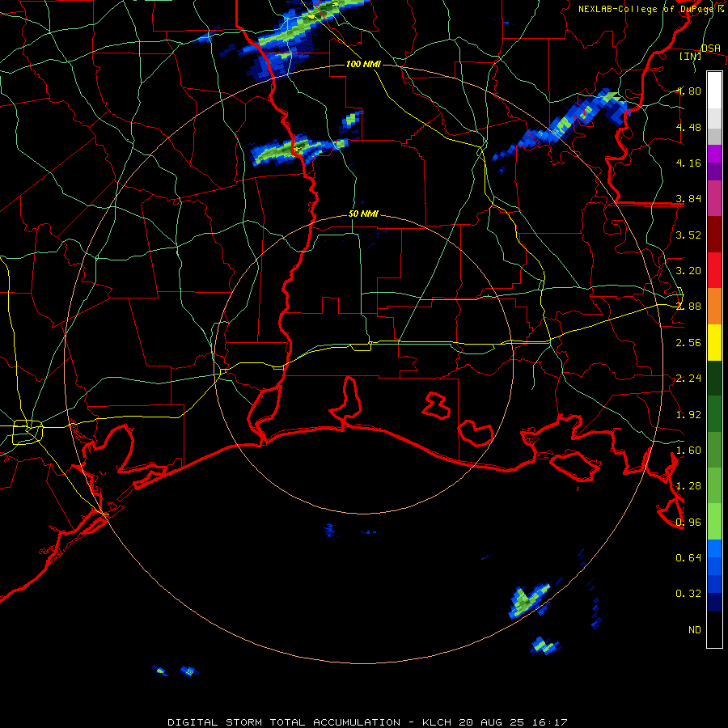Click the 16:17 timestamp in footer

(551, 722)
